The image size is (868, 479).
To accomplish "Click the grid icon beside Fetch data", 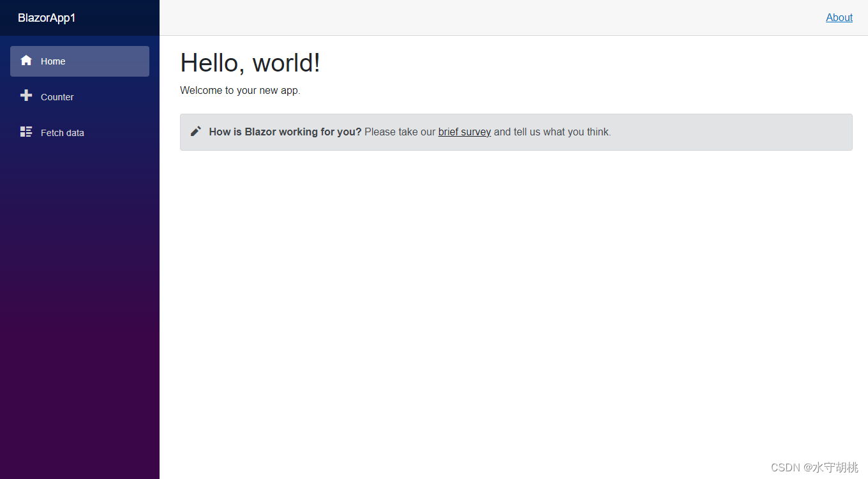I will pyautogui.click(x=26, y=132).
